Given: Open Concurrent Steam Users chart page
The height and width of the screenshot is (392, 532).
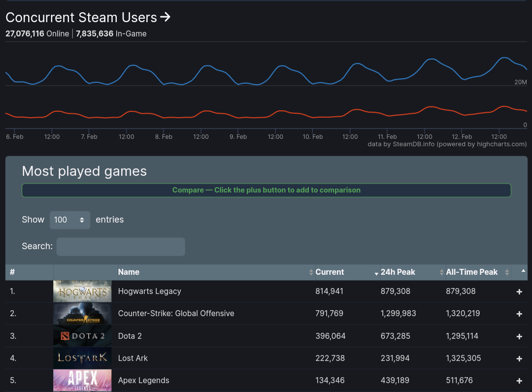Looking at the screenshot, I should [88, 18].
